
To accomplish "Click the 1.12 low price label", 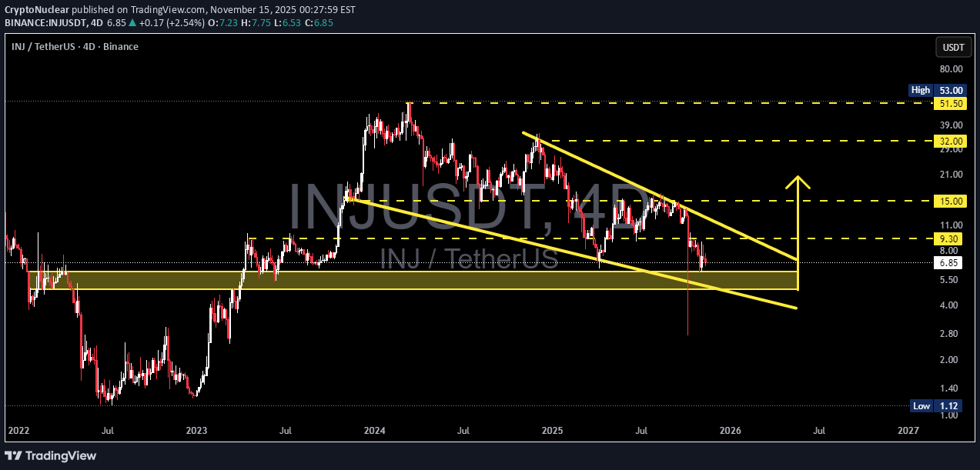I will click(x=948, y=406).
